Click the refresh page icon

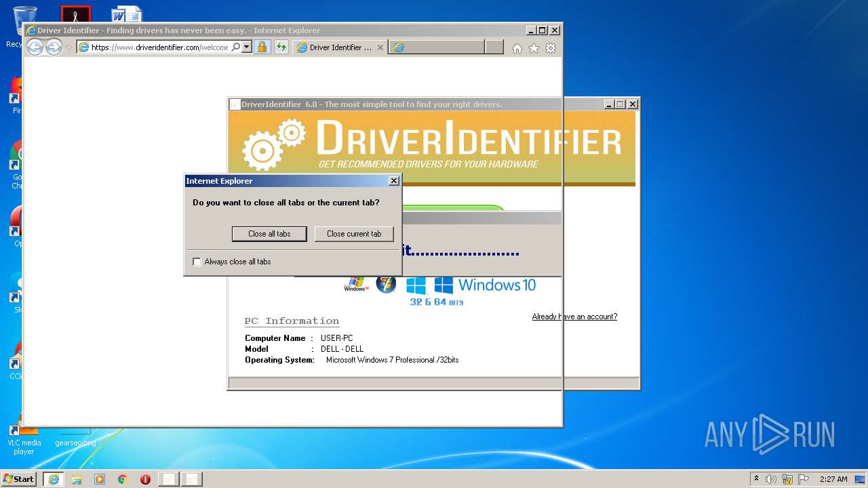pos(281,47)
